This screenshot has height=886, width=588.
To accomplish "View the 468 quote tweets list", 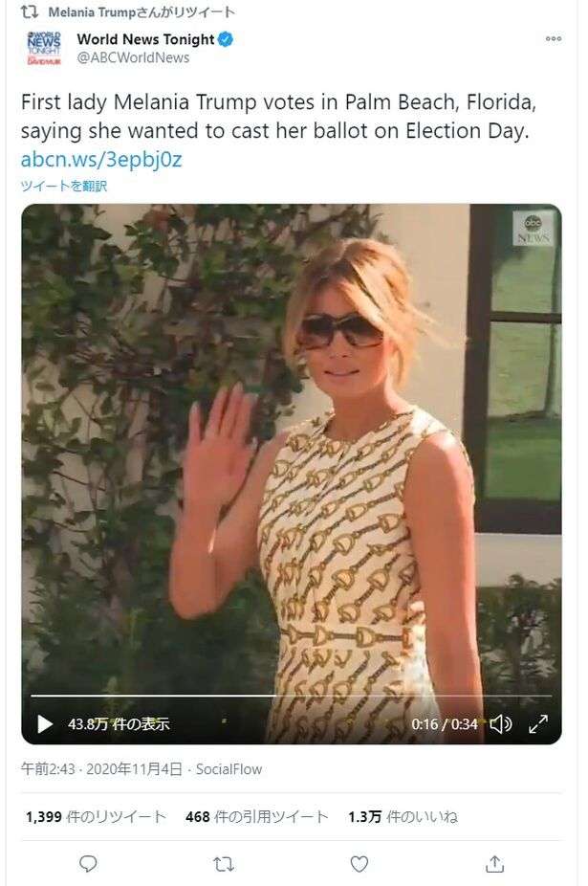I will (256, 816).
